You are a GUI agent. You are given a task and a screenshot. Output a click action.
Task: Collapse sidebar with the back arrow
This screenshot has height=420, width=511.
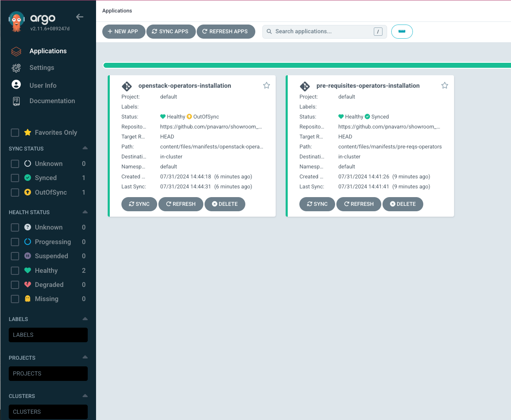pyautogui.click(x=80, y=17)
